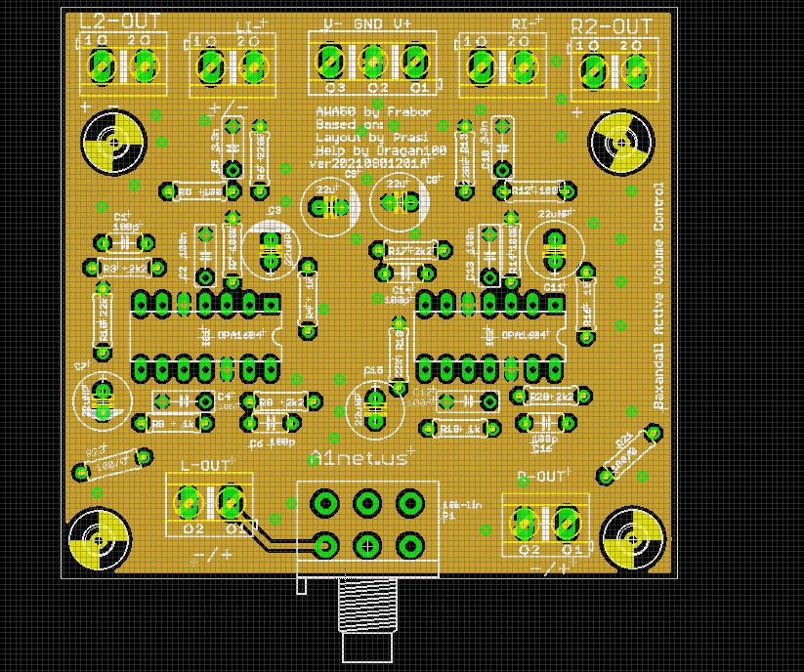Select resistor R20 2k2
Viewport: 804px width, 672px height.
551,397
